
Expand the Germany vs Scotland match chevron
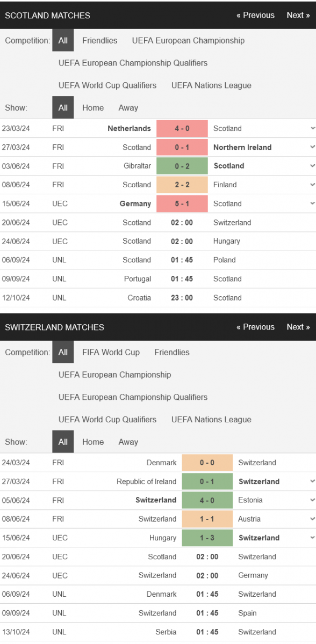312,203
